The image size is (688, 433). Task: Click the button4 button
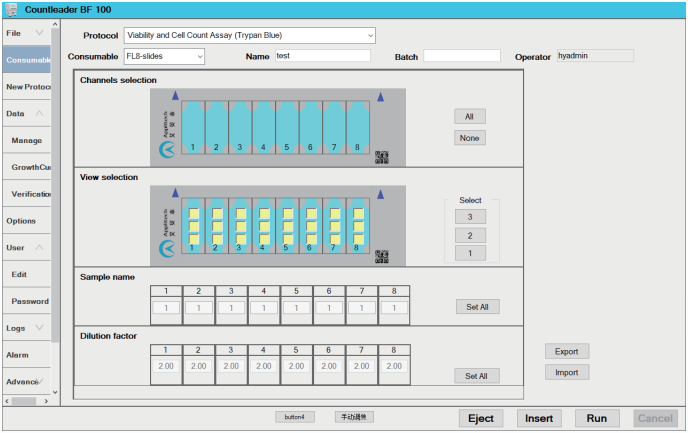pos(294,417)
